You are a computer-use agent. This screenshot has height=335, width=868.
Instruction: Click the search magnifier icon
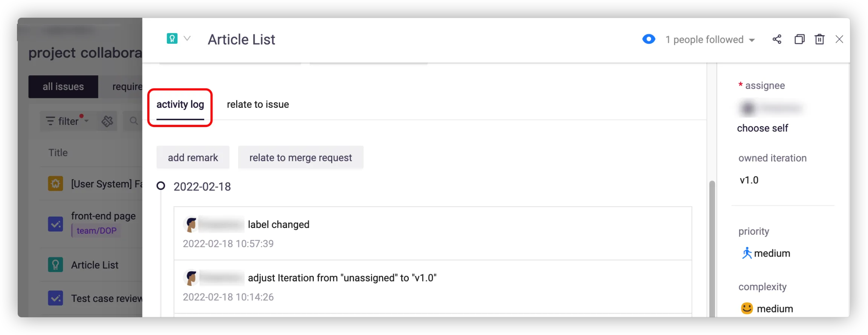pyautogui.click(x=133, y=121)
